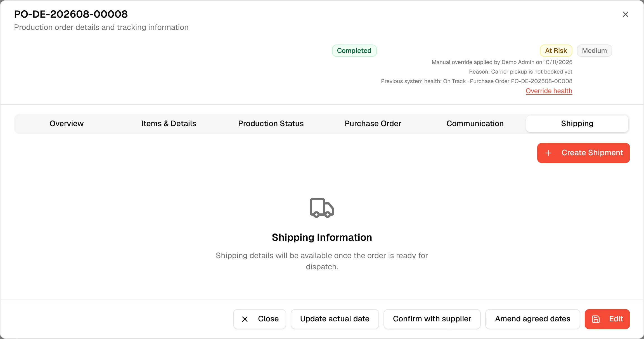
Task: Click the 'Manual override applied by Demo Admin' line
Action: (x=502, y=62)
